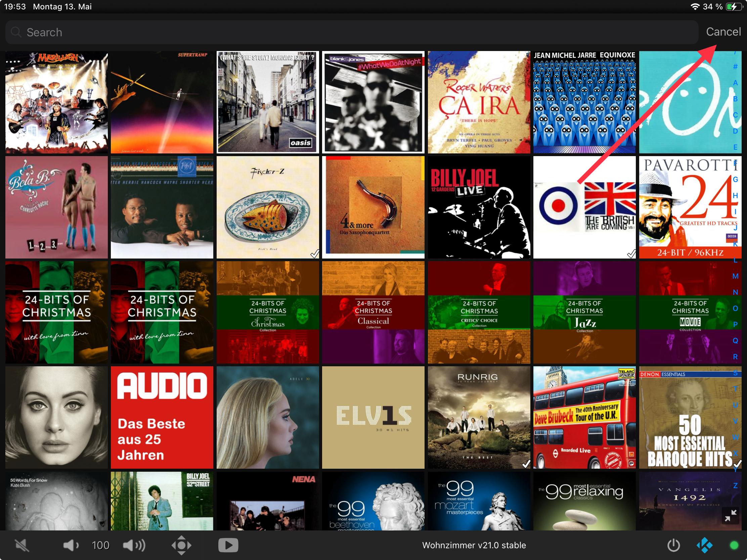Tap the volume down speaker icon
Viewport: 747px width, 560px height.
tap(71, 545)
